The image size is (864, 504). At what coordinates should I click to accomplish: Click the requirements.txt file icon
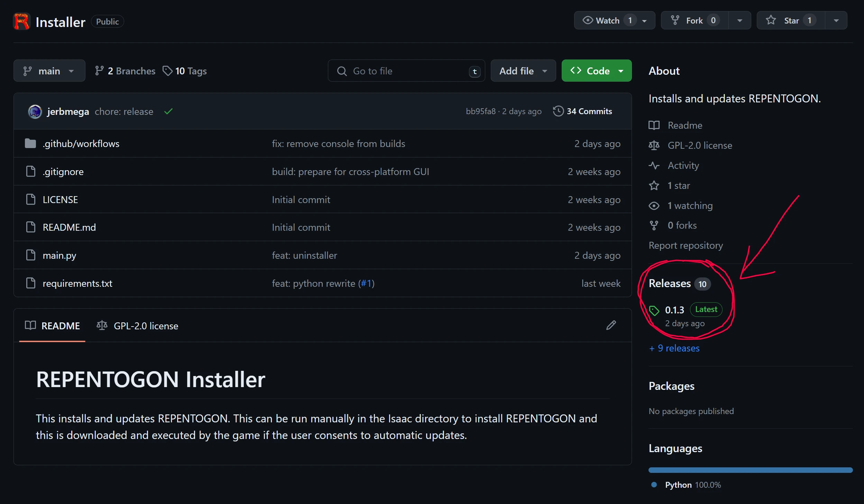pyautogui.click(x=31, y=283)
